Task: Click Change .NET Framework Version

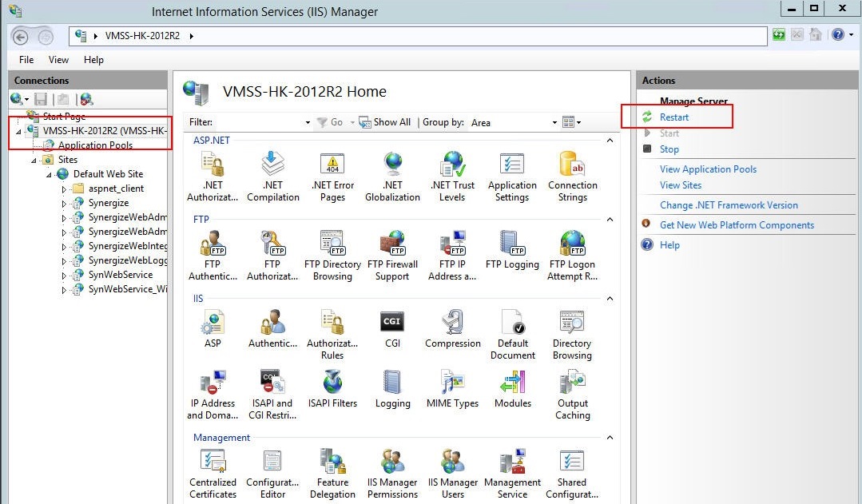Action: pyautogui.click(x=729, y=205)
